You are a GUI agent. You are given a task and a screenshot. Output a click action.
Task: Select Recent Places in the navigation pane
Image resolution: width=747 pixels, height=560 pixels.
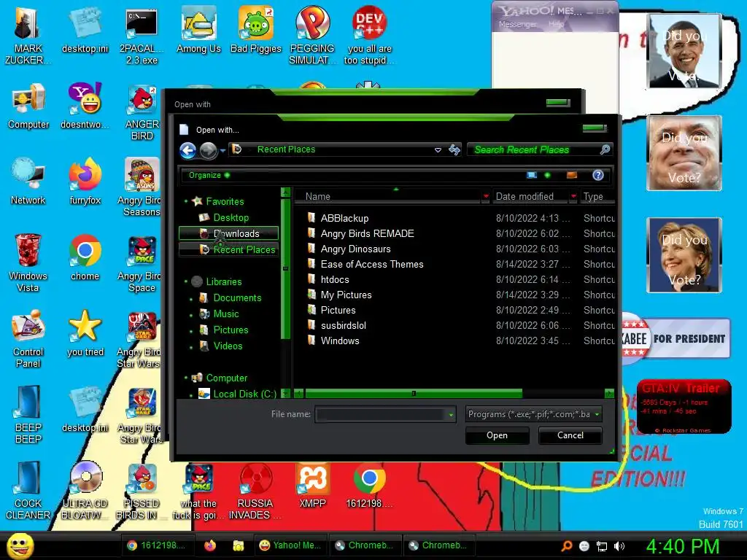(x=228, y=249)
